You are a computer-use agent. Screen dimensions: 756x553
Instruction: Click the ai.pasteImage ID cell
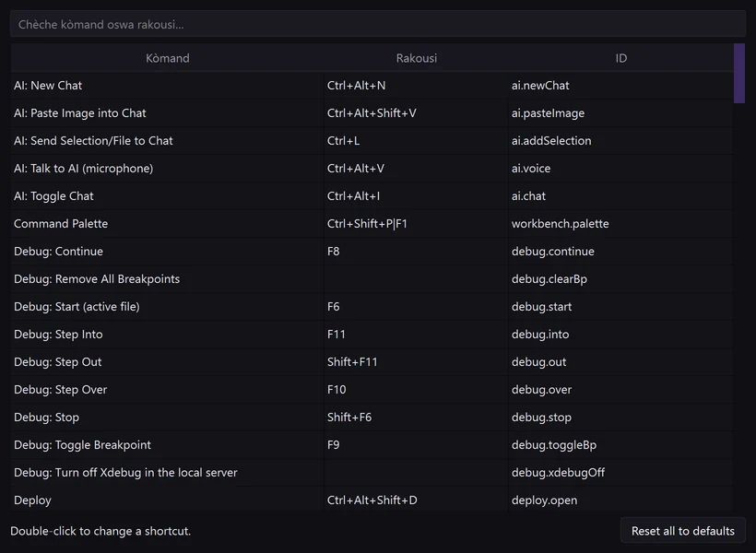click(x=621, y=112)
